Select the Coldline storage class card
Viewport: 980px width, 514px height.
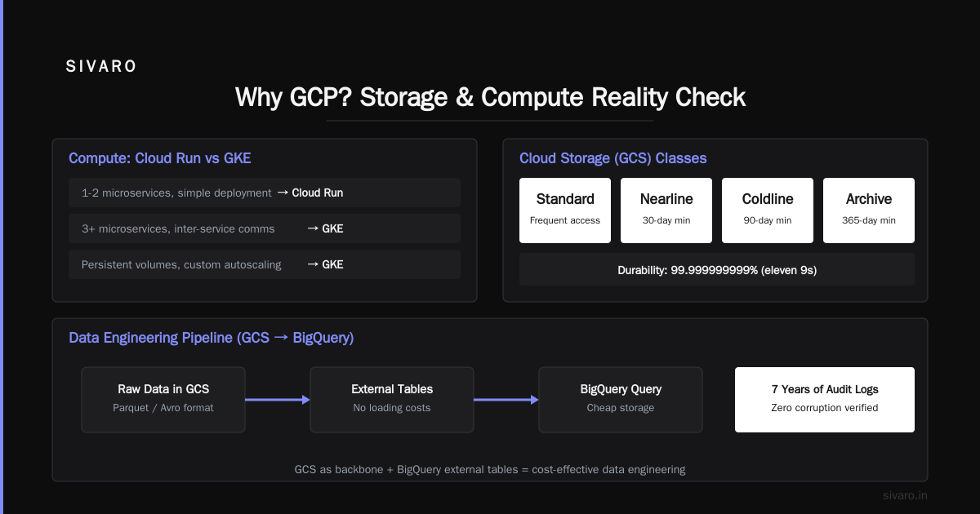point(768,210)
